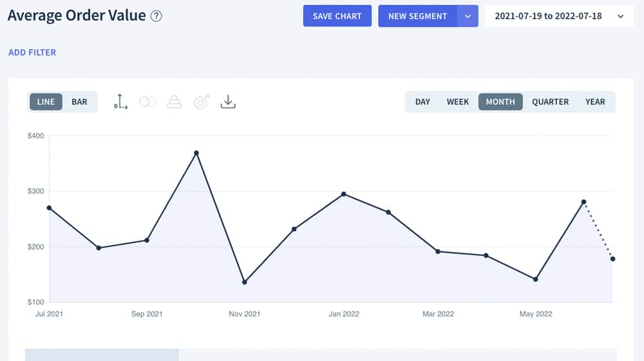Expand the New Segment dropdown arrow
The height and width of the screenshot is (361, 644).
(468, 16)
